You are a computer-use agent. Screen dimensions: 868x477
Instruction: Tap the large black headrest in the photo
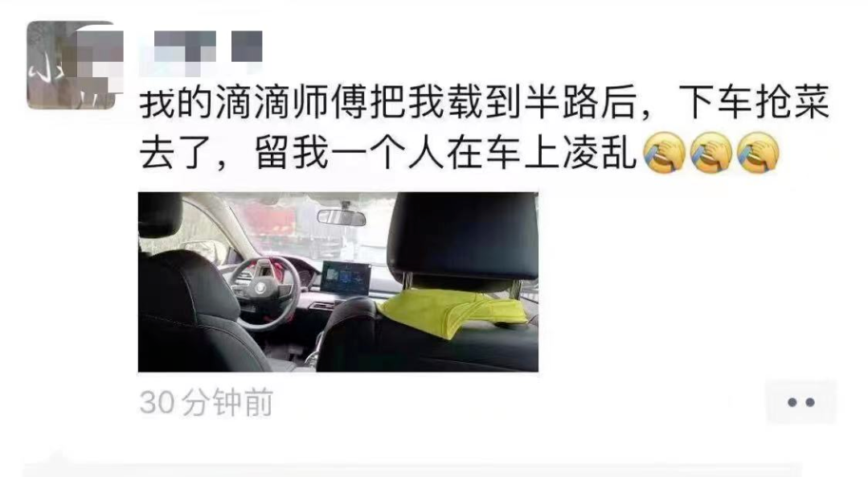[x=463, y=237]
